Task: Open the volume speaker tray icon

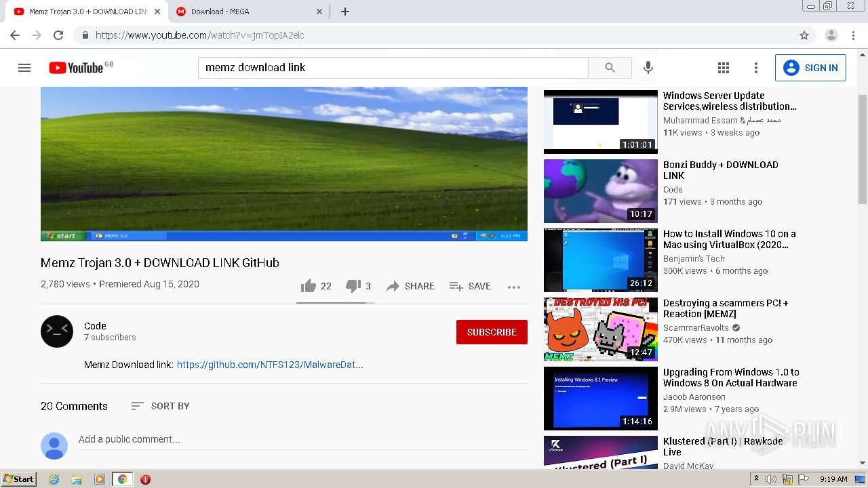Action: [772, 479]
